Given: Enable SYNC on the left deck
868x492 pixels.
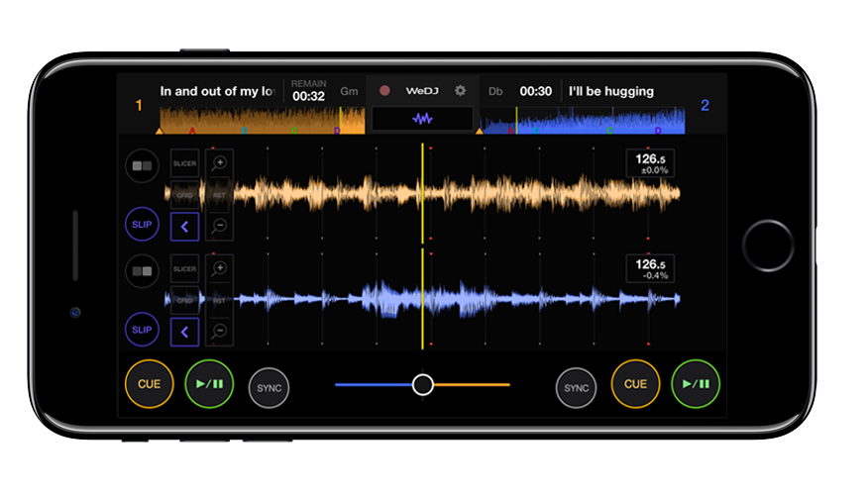Looking at the screenshot, I should pos(269,387).
